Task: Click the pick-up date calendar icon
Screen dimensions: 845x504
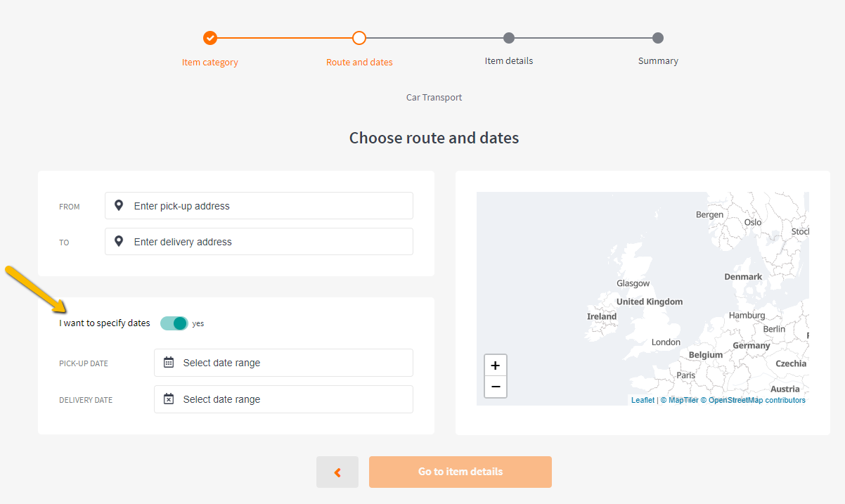Action: click(x=169, y=363)
